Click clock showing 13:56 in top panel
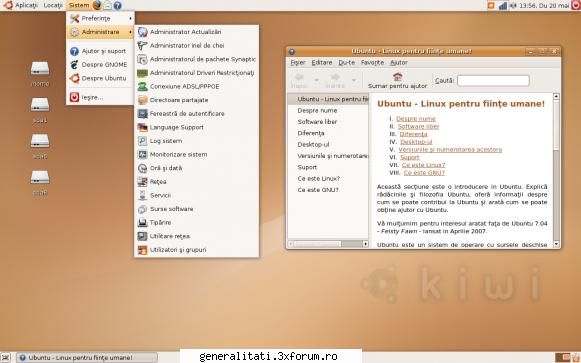 [544, 6]
